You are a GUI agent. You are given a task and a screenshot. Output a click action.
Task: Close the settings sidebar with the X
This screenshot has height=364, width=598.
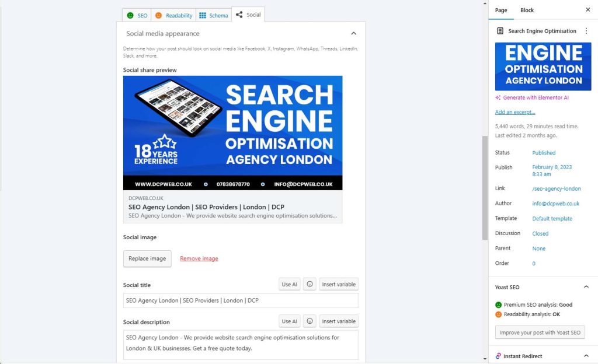587,10
